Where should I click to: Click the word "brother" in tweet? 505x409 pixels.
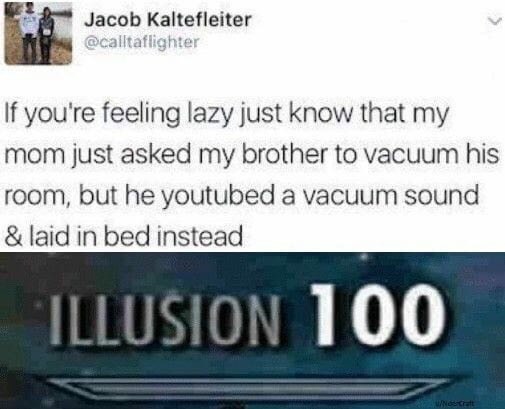click(285, 154)
